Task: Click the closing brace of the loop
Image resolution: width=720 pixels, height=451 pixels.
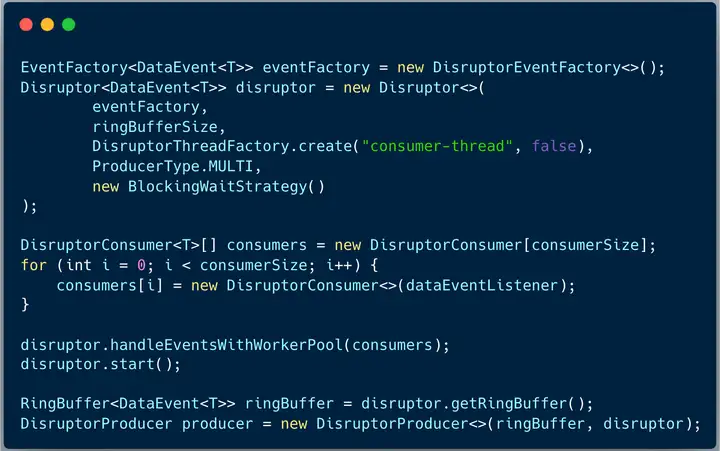Action: tap(25, 304)
